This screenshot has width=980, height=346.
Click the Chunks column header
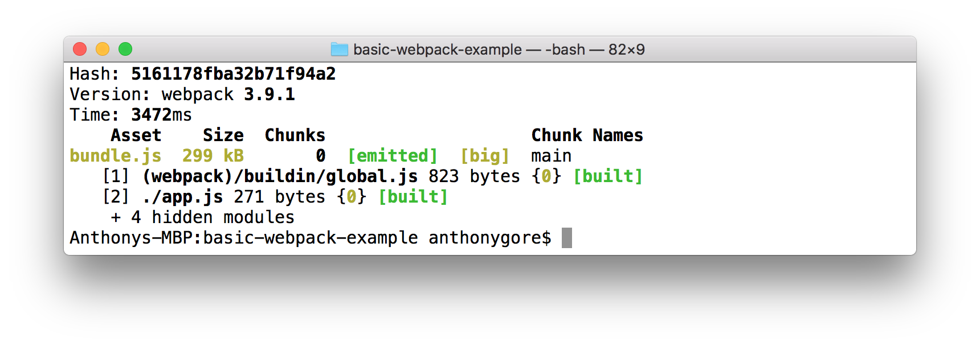tap(295, 135)
